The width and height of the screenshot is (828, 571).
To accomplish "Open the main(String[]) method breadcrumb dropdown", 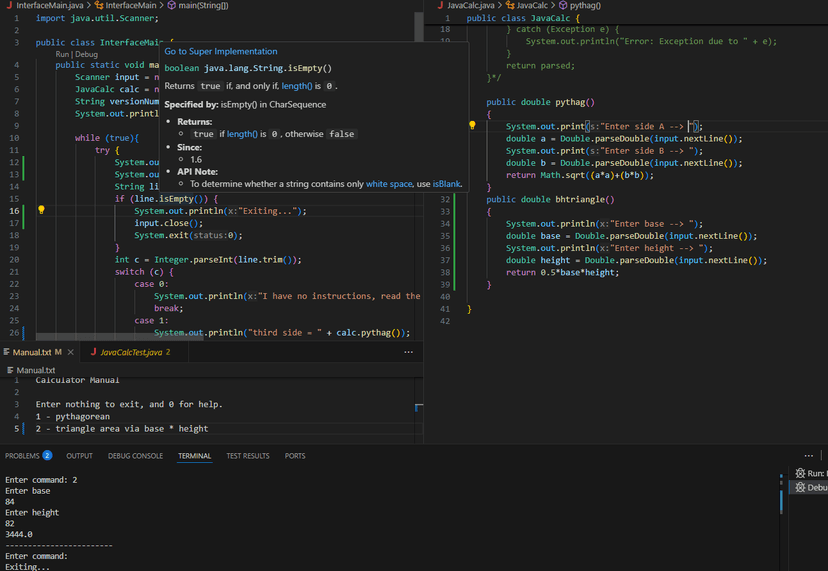I will pyautogui.click(x=205, y=6).
